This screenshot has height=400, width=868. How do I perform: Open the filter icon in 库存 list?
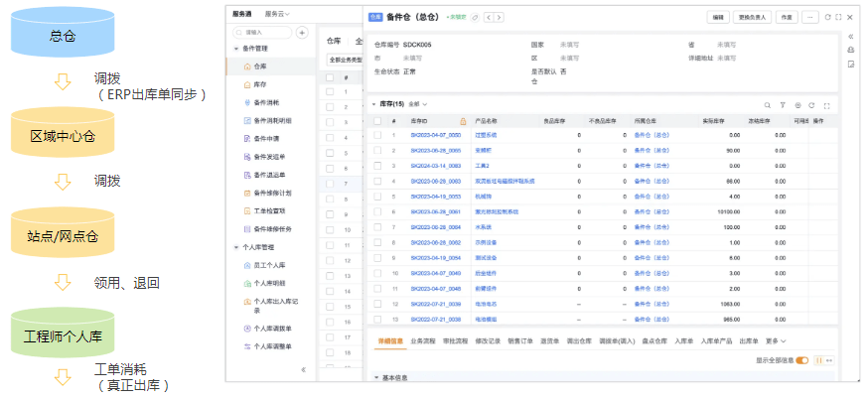[782, 104]
